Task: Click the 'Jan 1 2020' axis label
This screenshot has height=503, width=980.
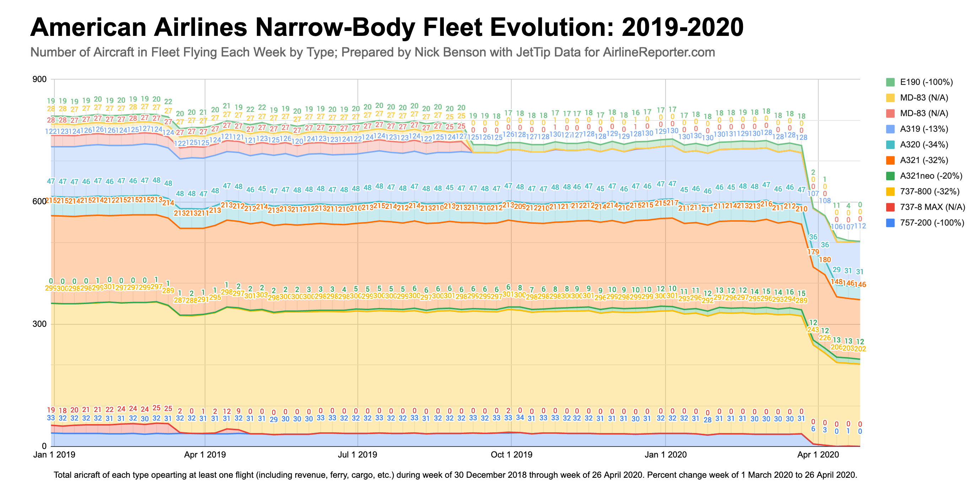Action: tap(666, 454)
